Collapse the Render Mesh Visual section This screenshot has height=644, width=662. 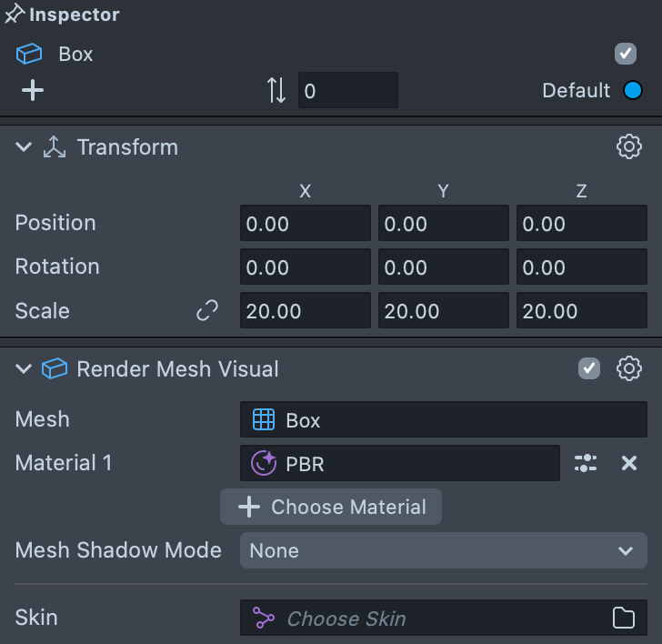tap(24, 368)
